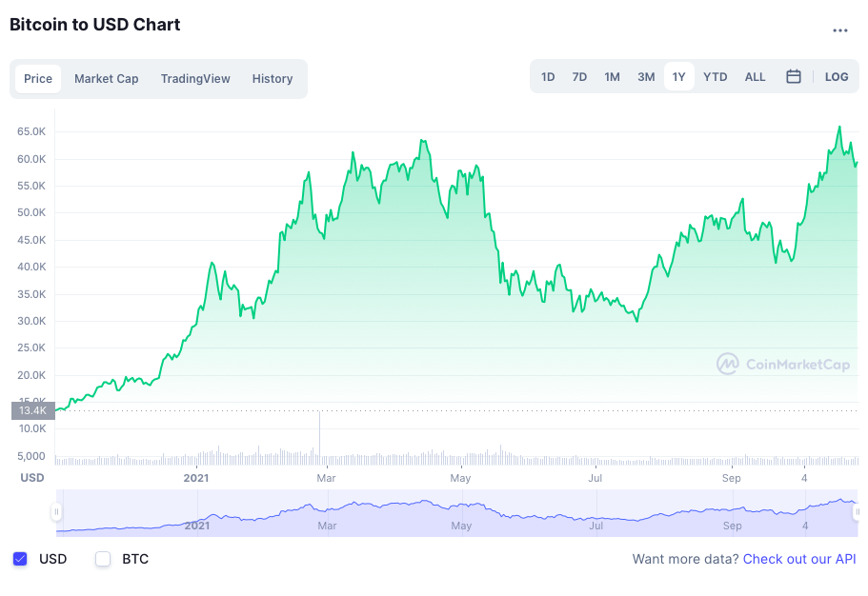The height and width of the screenshot is (596, 868).
Task: Toggle the 1Y selected range button
Action: [679, 76]
